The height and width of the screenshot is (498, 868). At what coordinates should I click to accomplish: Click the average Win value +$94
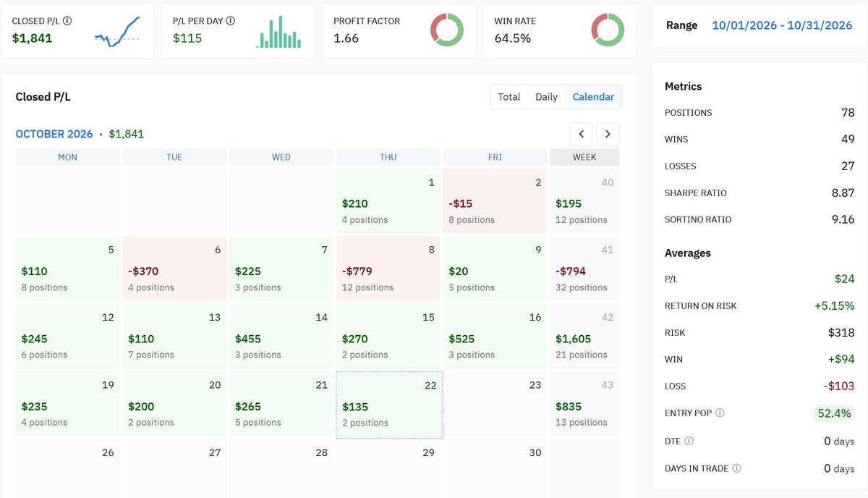pos(841,359)
